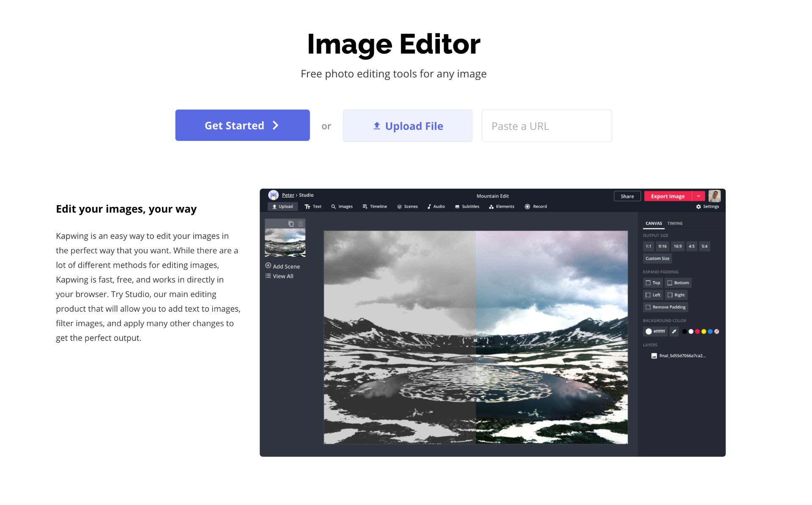The width and height of the screenshot is (812, 505).
Task: Click the Upload button in Studio toolbar
Action: [x=283, y=206]
